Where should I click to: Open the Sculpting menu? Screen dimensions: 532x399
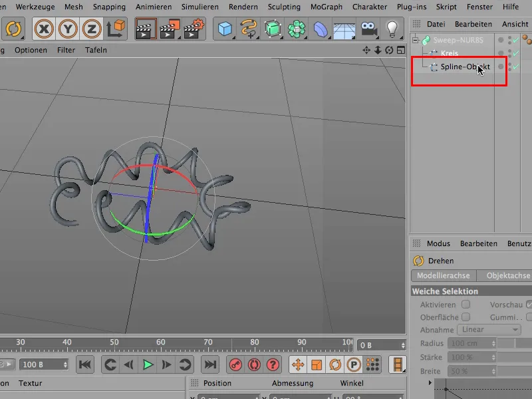click(x=284, y=7)
